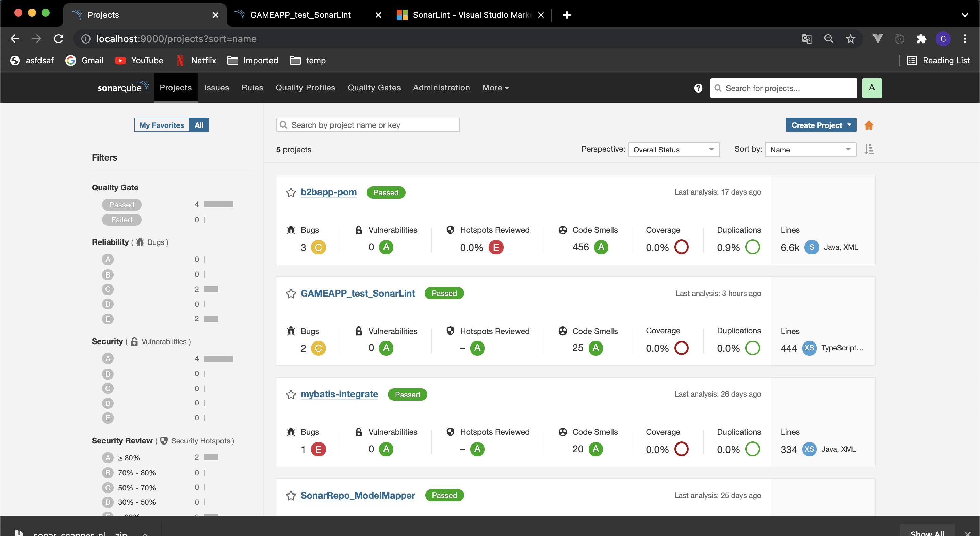Open the SonarRepo_ModelMapper project link
This screenshot has width=980, height=536.
click(358, 495)
